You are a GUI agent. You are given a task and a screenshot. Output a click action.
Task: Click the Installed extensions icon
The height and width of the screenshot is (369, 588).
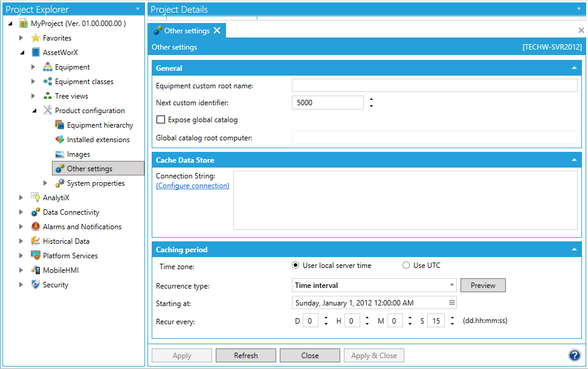60,140
